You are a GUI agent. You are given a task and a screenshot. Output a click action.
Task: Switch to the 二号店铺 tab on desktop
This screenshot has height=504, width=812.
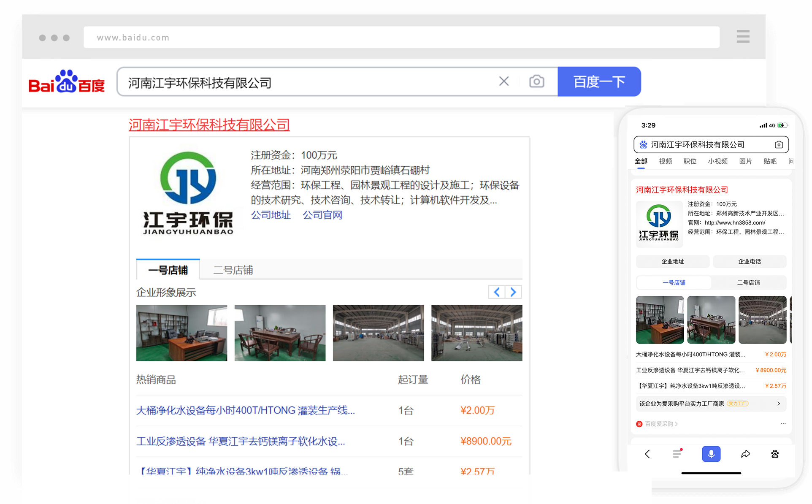click(233, 270)
